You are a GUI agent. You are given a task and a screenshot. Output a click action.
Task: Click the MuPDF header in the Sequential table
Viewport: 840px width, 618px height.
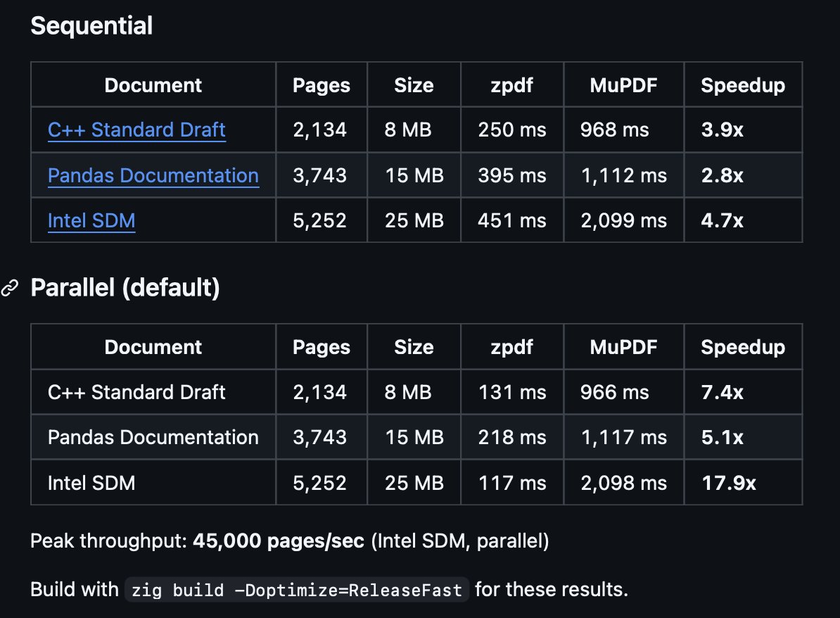pos(623,85)
